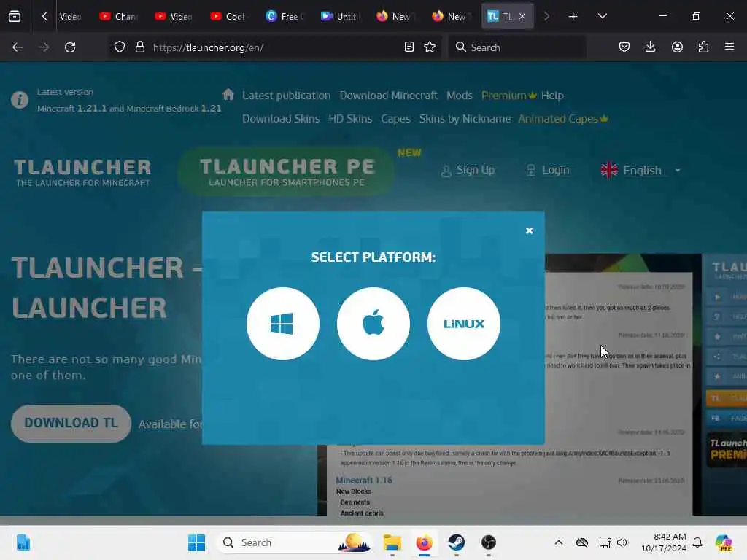The height and width of the screenshot is (560, 747).
Task: Open list all tabs dropdown chevron
Action: [x=602, y=16]
